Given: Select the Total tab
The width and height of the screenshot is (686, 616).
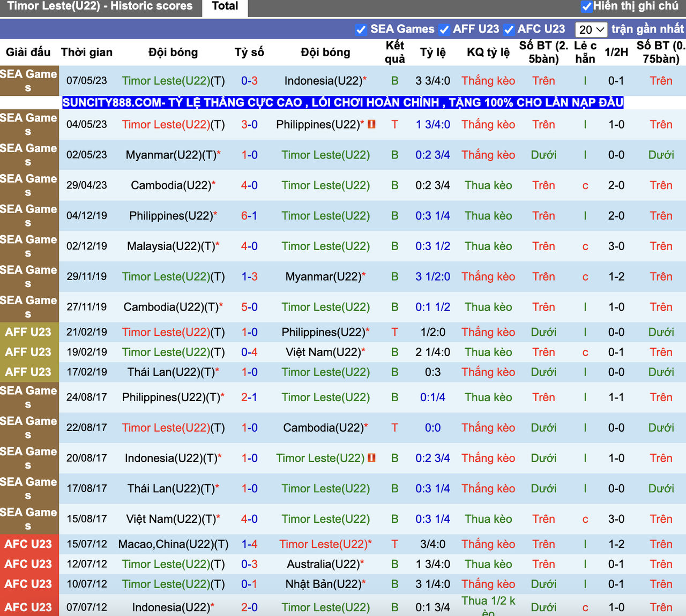Looking at the screenshot, I should point(225,6).
